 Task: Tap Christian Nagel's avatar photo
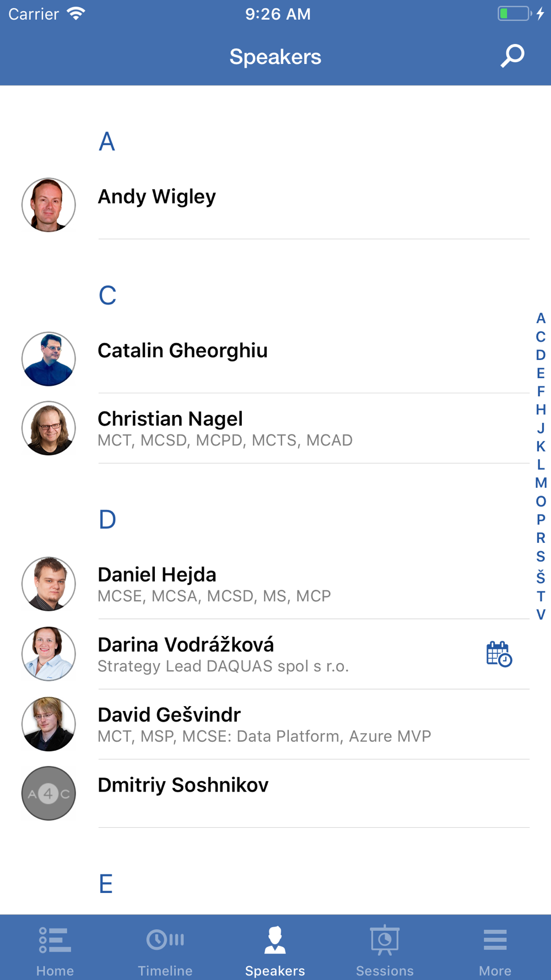48,428
